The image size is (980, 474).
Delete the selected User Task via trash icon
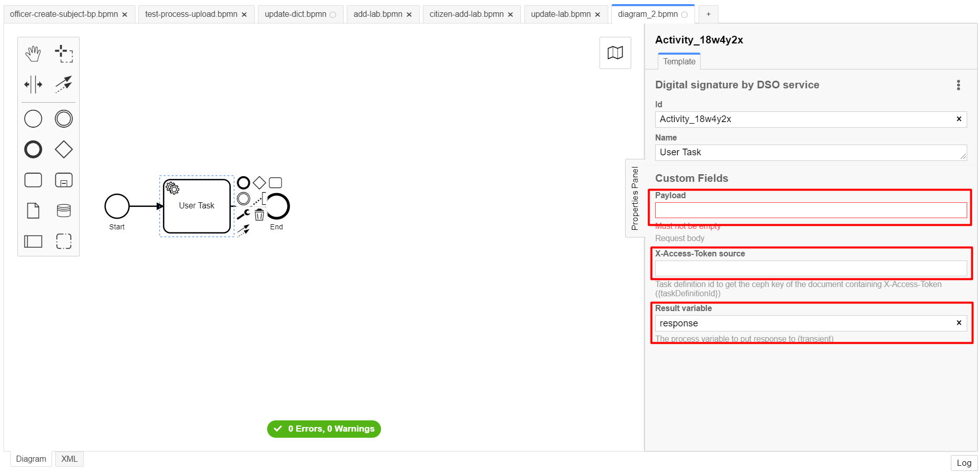[x=259, y=215]
